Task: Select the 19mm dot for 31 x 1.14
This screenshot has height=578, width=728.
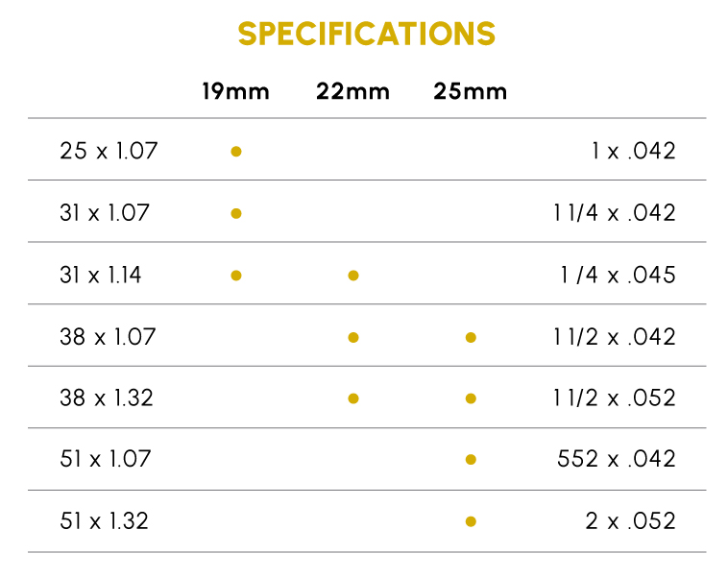Action: click(236, 276)
